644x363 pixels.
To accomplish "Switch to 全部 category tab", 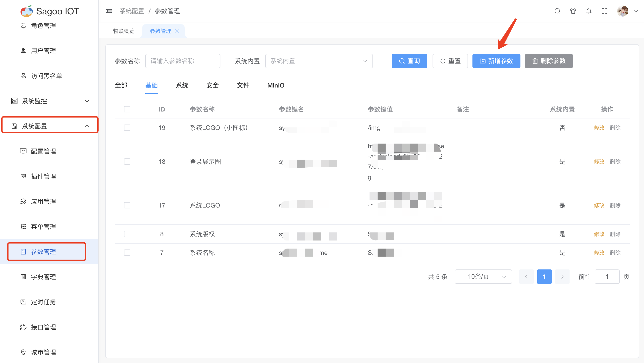I will [121, 85].
